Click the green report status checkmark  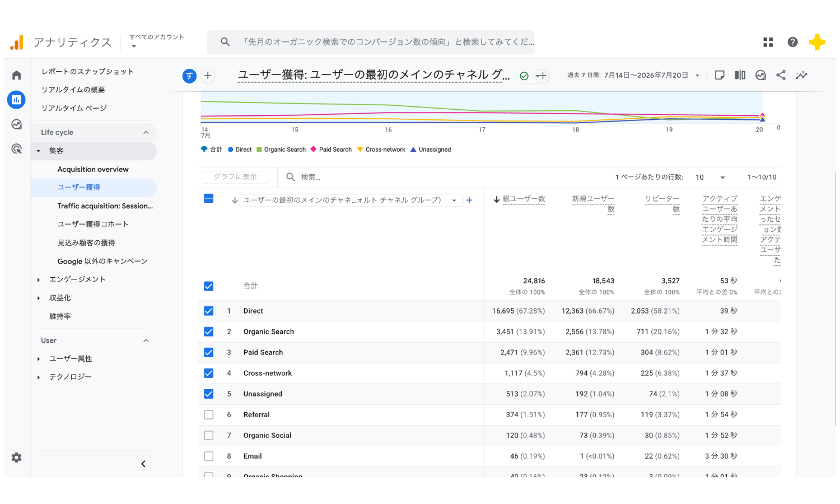tap(524, 76)
